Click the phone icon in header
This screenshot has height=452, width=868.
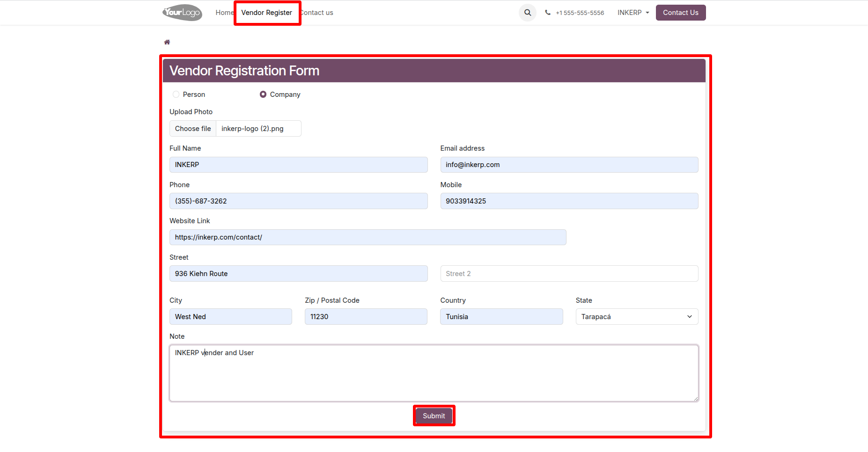coord(548,13)
